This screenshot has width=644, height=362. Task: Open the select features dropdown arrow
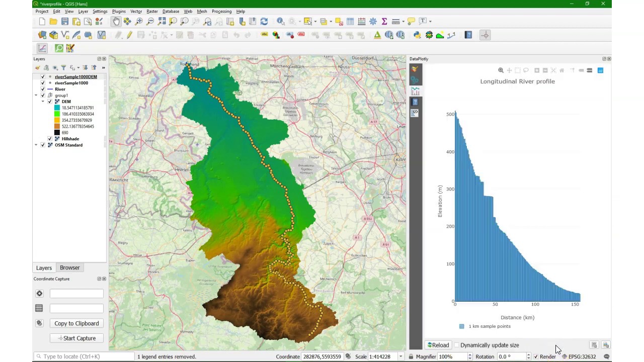tap(314, 21)
